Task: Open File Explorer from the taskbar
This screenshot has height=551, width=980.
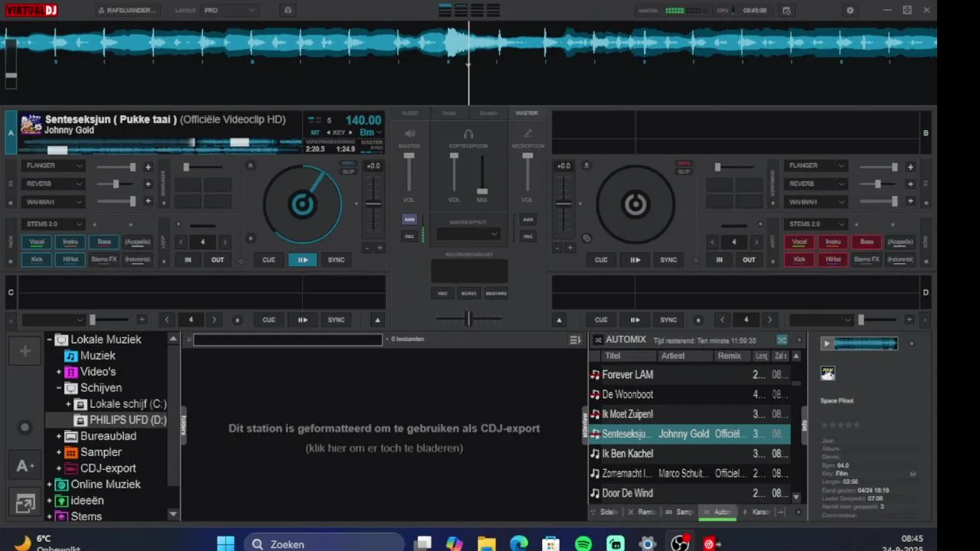Action: point(487,544)
